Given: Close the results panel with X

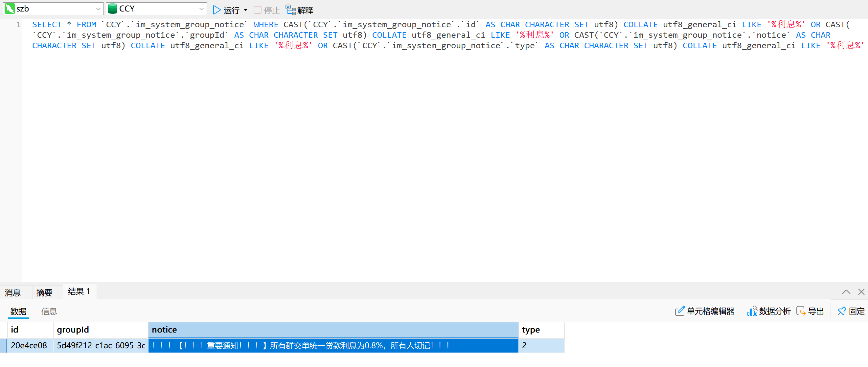Looking at the screenshot, I should tap(861, 291).
